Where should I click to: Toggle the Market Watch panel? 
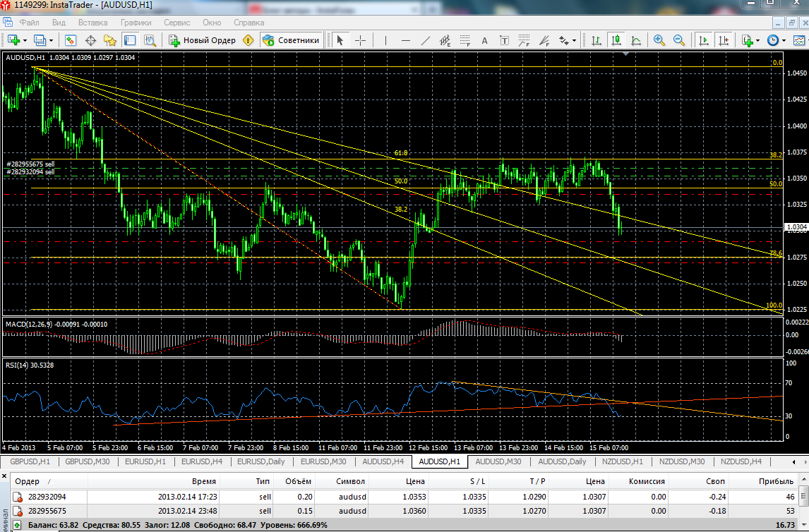(x=70, y=40)
